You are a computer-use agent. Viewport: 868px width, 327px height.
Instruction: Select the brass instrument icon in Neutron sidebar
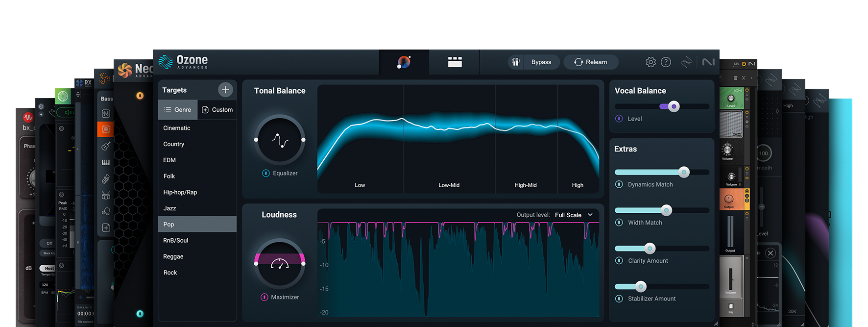(106, 179)
